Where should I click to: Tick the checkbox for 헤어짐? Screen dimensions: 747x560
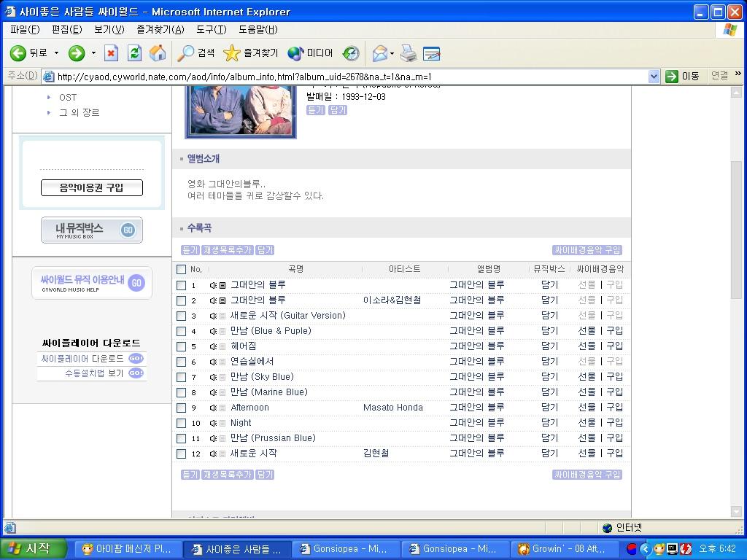(x=181, y=346)
